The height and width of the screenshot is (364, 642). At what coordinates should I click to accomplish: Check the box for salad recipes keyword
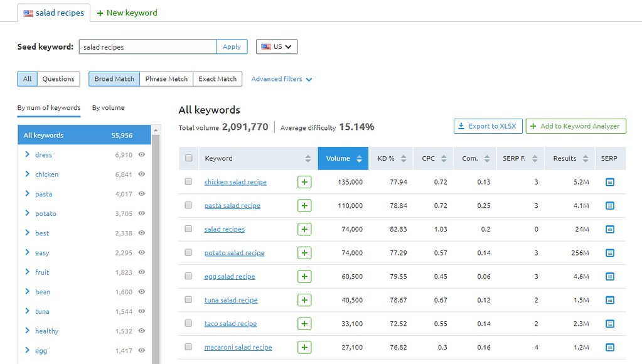(x=188, y=229)
